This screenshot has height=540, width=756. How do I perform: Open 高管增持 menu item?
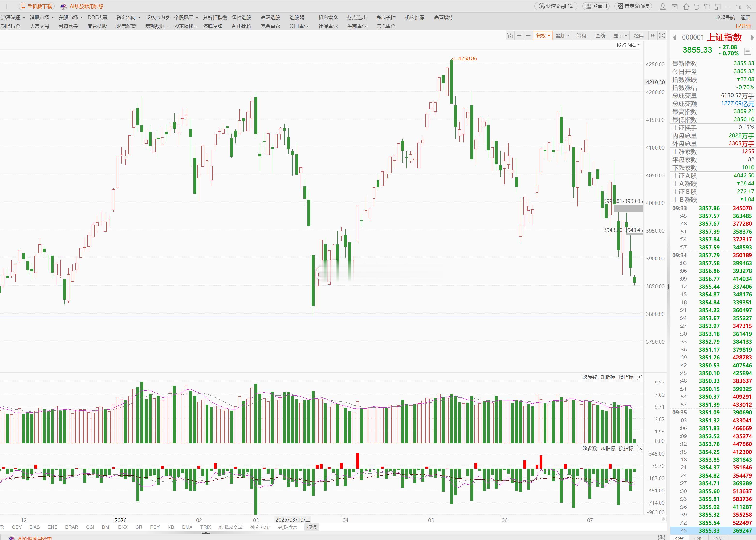click(x=443, y=18)
